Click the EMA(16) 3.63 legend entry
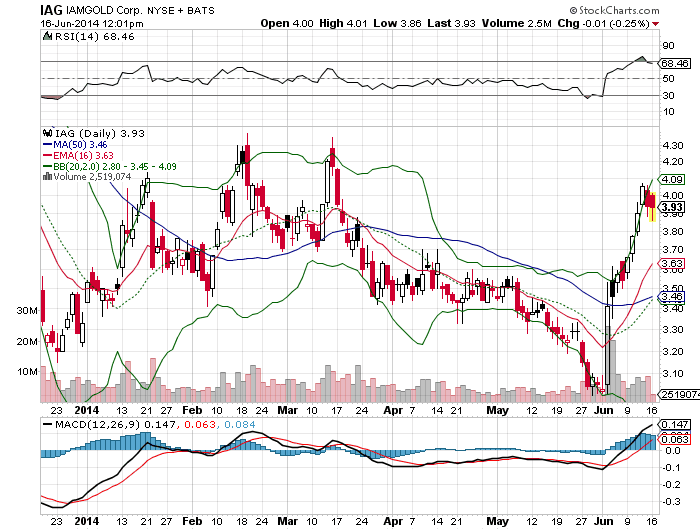This screenshot has width=700, height=530. (x=83, y=155)
